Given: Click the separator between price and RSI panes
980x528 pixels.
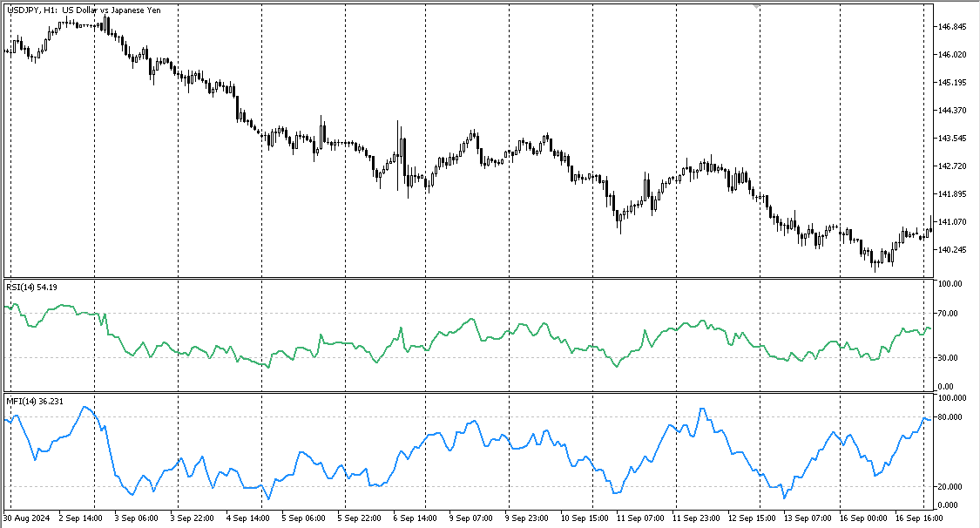Looking at the screenshot, I should (468, 279).
